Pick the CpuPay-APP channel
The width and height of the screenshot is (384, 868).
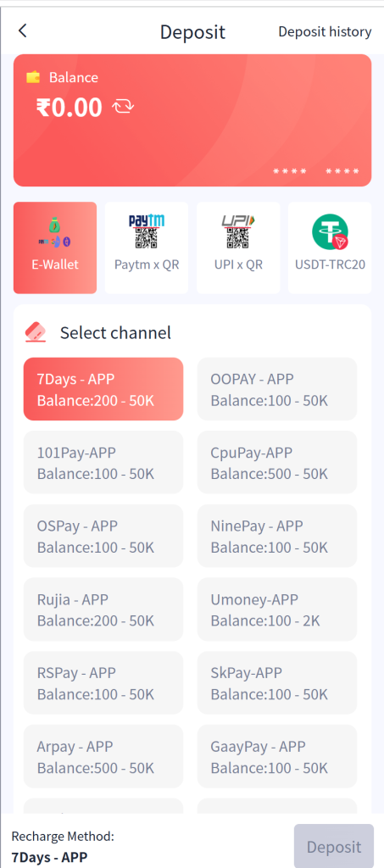[277, 463]
